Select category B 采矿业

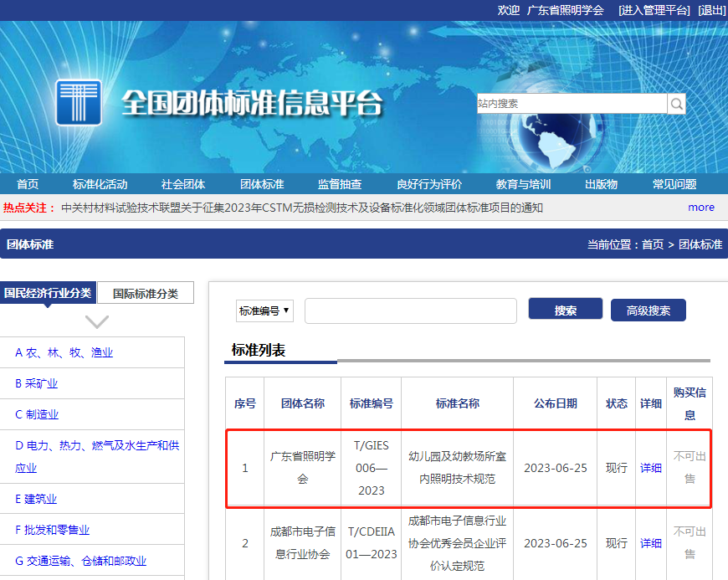pos(36,383)
